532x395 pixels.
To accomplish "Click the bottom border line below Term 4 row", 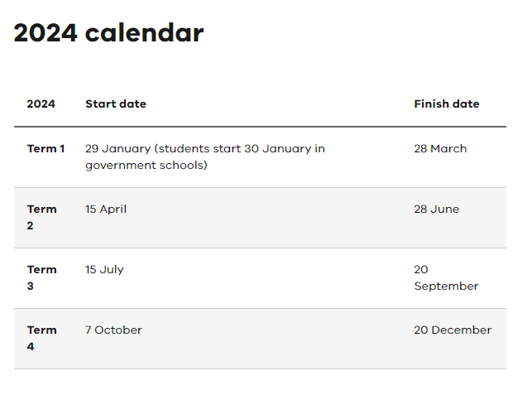I will (260, 369).
